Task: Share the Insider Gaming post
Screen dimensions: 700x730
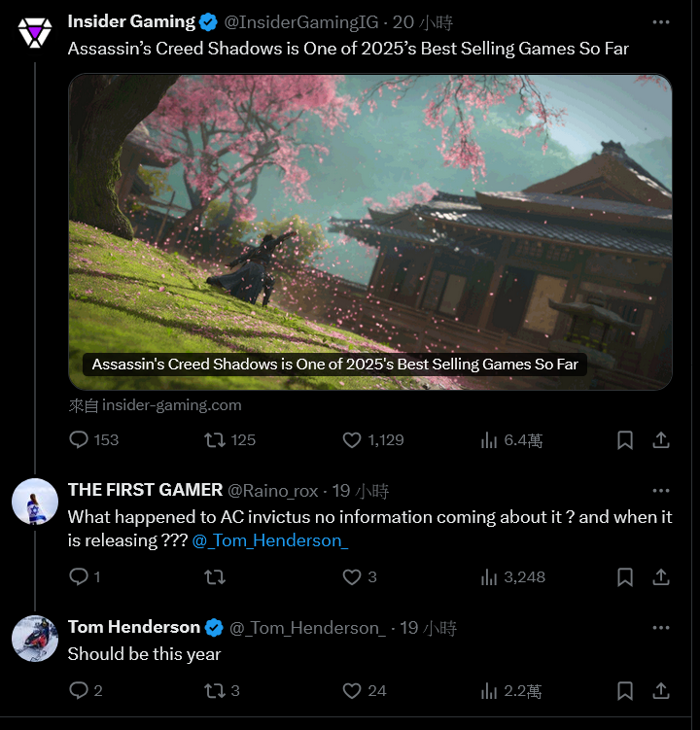Action: click(x=661, y=440)
